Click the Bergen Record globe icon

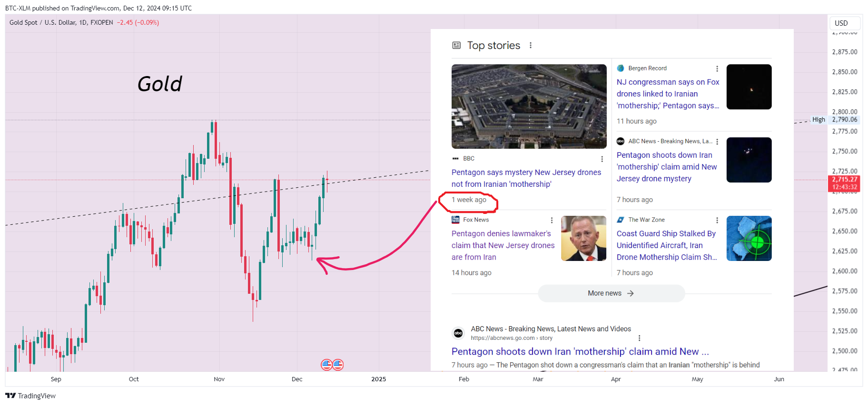coord(621,68)
